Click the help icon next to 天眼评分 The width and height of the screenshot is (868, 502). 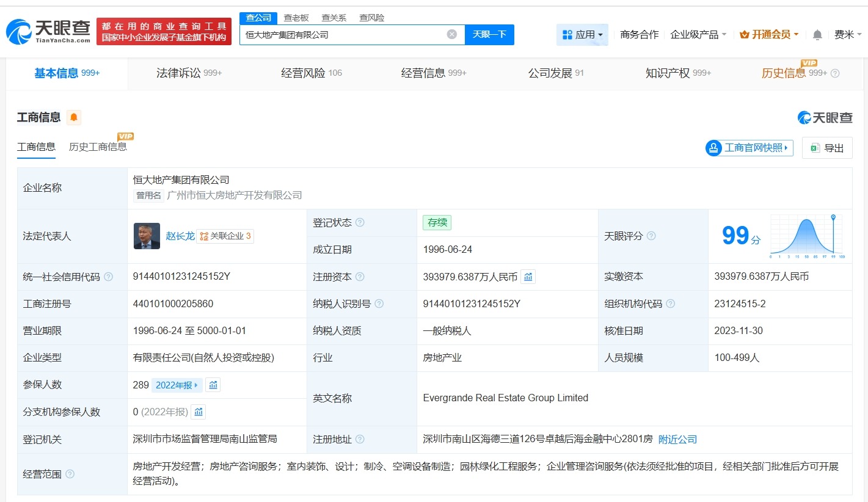click(651, 236)
